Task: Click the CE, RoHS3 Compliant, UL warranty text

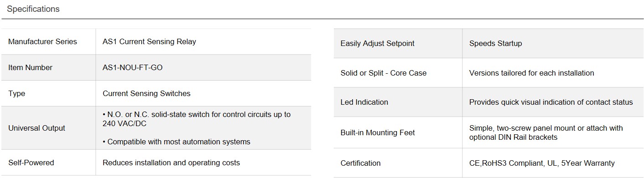Action: pyautogui.click(x=542, y=163)
